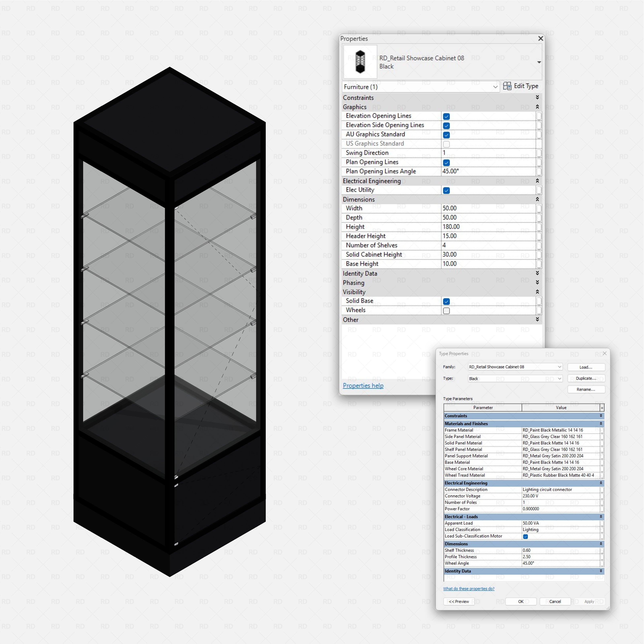Expand the Other section

tap(537, 319)
